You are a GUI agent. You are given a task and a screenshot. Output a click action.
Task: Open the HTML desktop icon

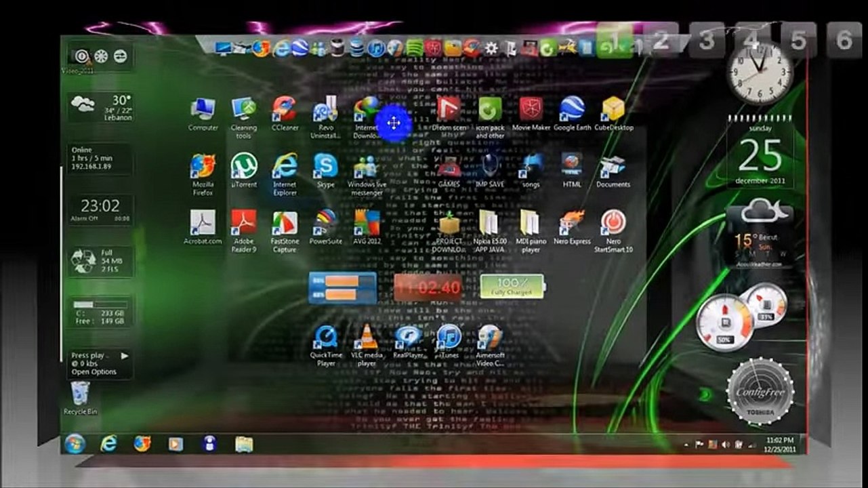click(x=572, y=170)
